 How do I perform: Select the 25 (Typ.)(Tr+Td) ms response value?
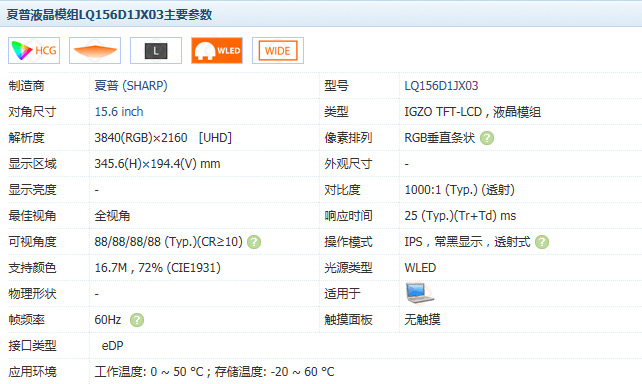click(x=460, y=216)
